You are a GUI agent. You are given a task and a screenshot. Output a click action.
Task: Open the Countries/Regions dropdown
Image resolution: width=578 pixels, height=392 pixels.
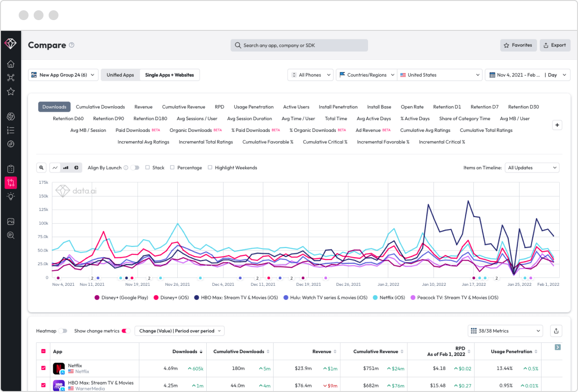point(366,75)
